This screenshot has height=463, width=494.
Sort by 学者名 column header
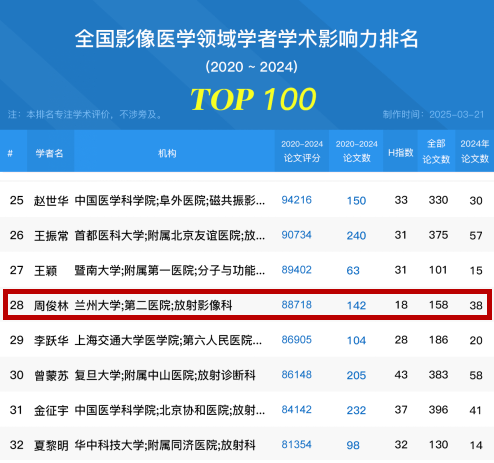click(49, 153)
